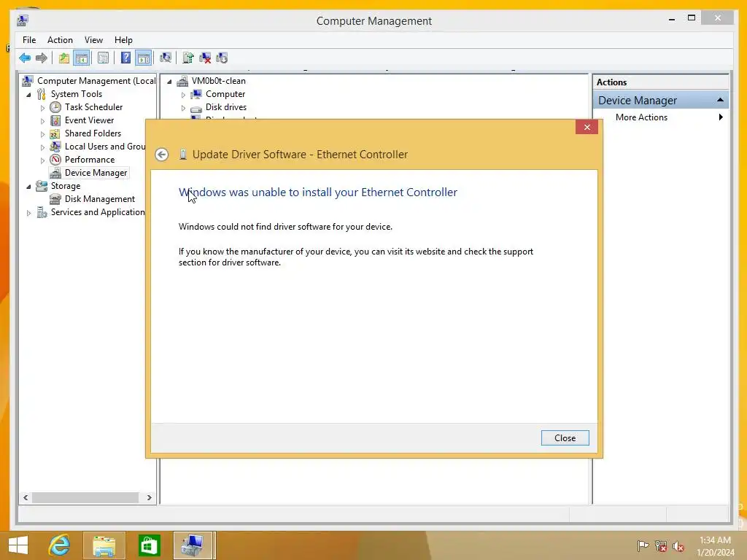Expand Local Users and Groups node
Image resolution: width=747 pixels, height=560 pixels.
click(42, 147)
